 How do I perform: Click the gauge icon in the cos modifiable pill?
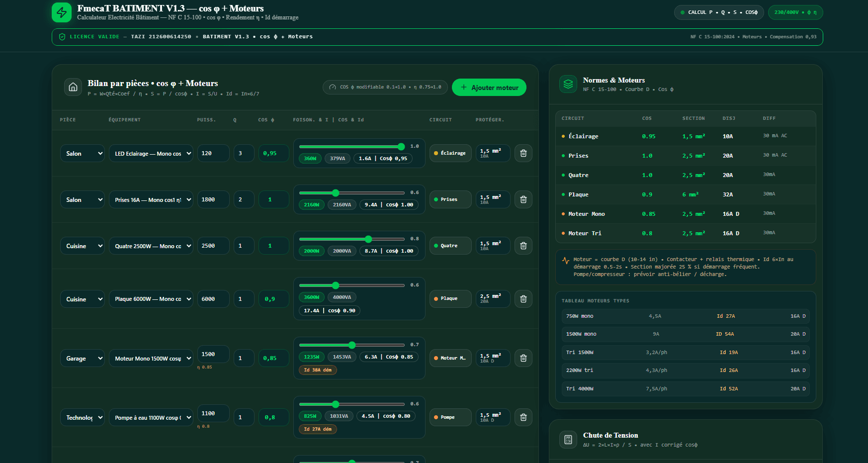333,87
